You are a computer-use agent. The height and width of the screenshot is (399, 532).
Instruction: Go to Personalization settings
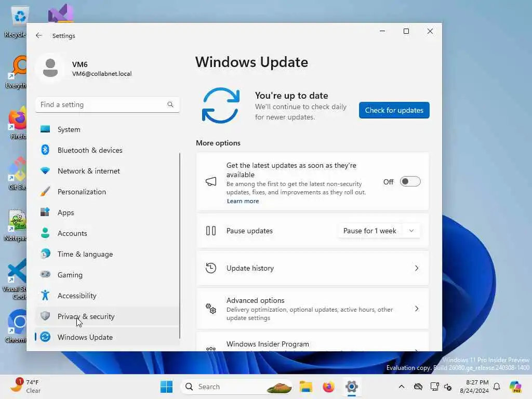(107, 192)
